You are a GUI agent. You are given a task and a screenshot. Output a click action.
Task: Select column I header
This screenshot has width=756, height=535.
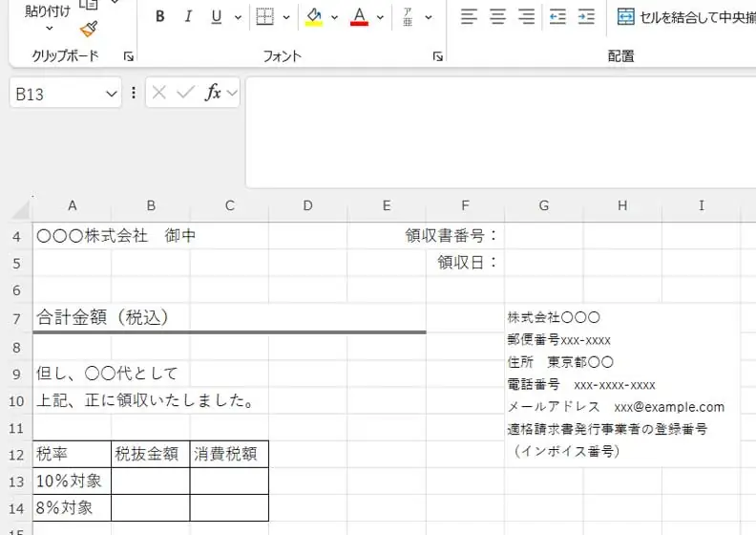[701, 205]
